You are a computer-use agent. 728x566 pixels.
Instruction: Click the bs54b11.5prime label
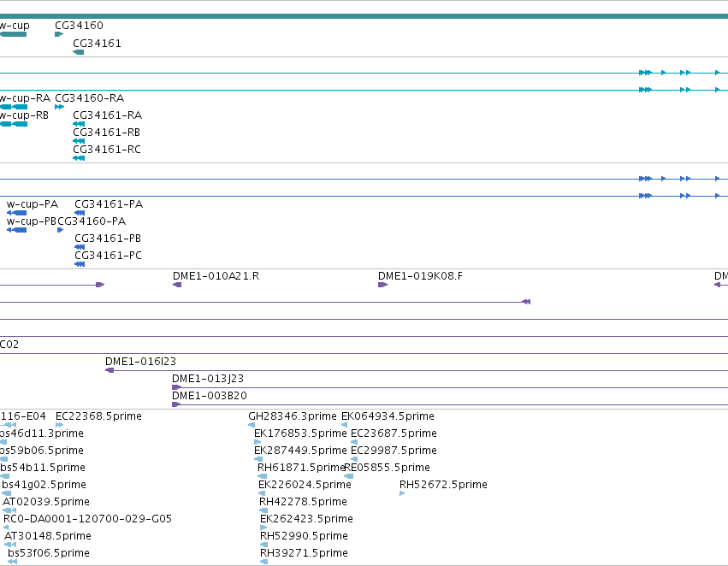coord(43,469)
